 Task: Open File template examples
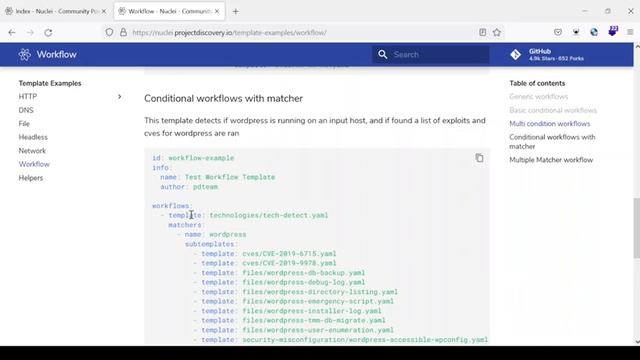24,124
